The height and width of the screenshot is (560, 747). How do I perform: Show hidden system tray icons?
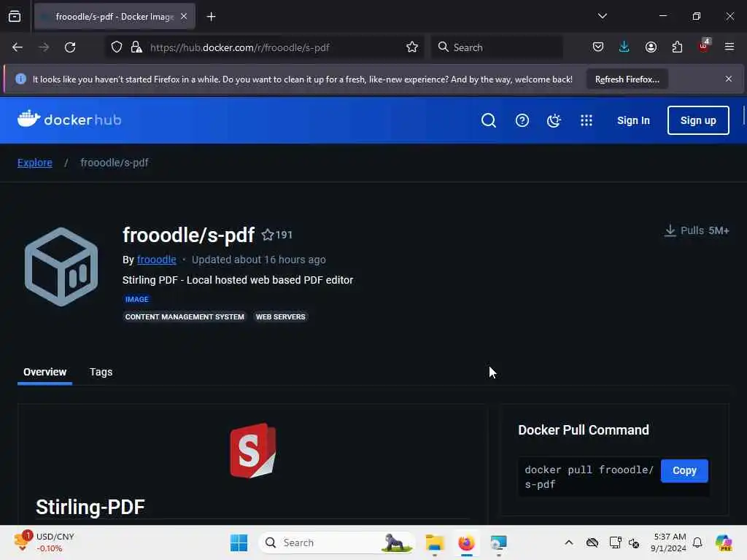569,542
